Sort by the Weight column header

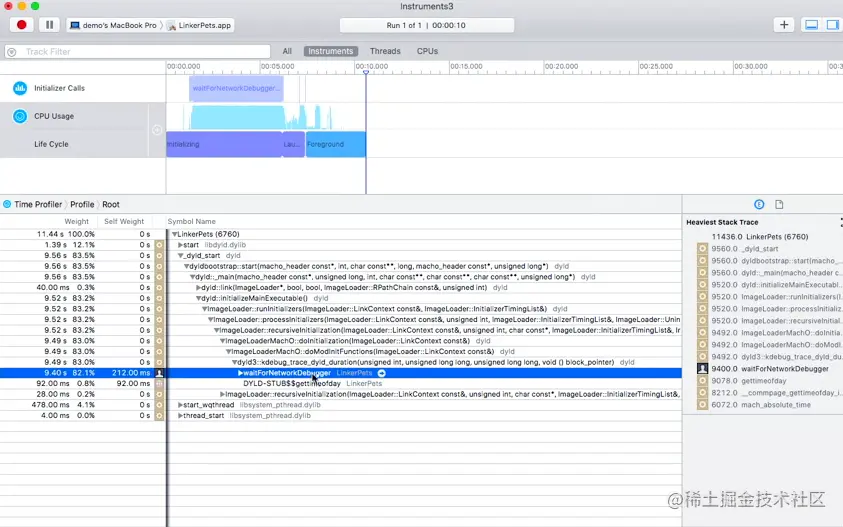(76, 222)
